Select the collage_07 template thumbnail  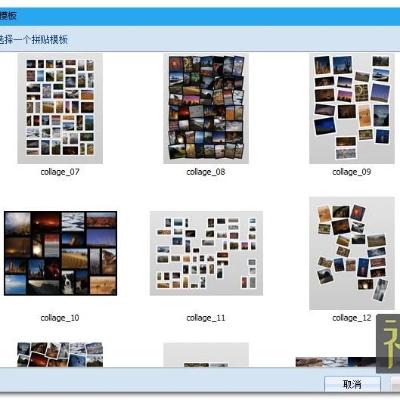(x=60, y=108)
